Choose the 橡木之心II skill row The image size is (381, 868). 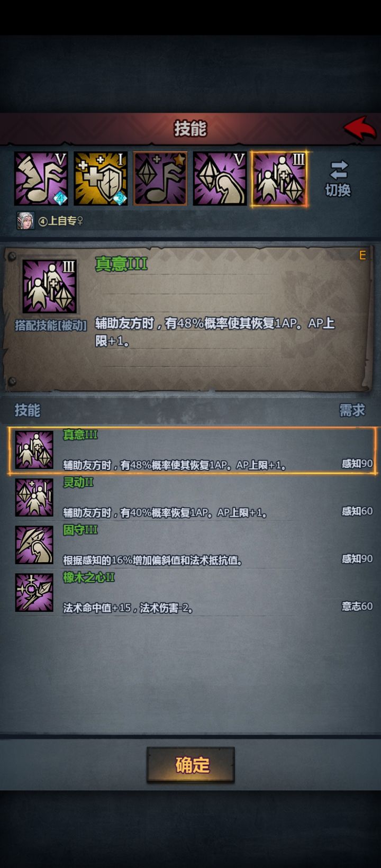[192, 593]
